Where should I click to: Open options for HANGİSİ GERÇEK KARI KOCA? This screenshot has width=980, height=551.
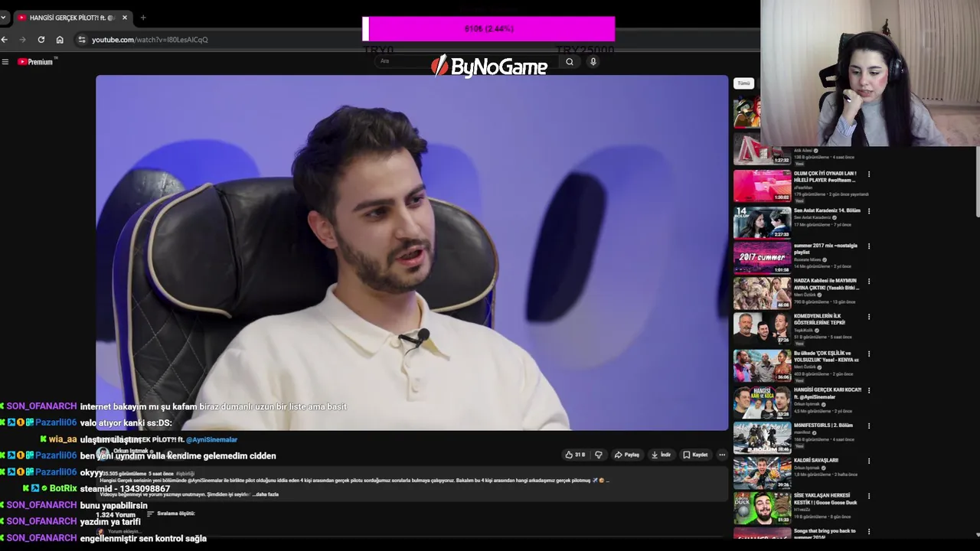click(x=869, y=390)
